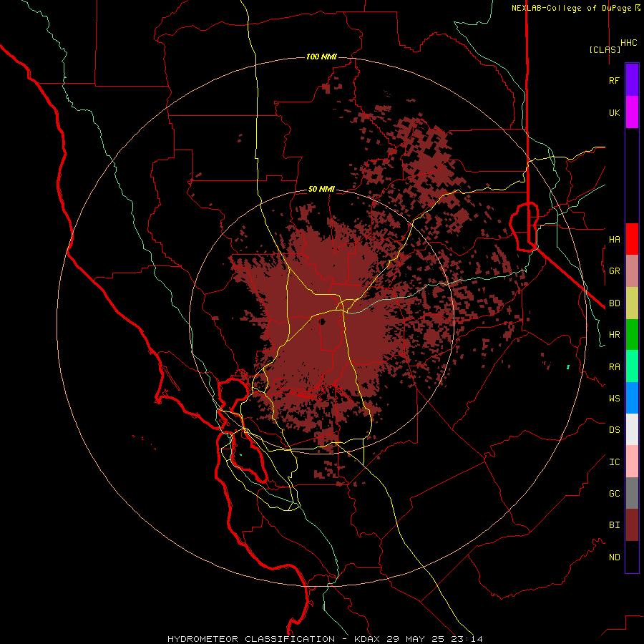Click the BD yellow legend swatch

[x=632, y=303]
